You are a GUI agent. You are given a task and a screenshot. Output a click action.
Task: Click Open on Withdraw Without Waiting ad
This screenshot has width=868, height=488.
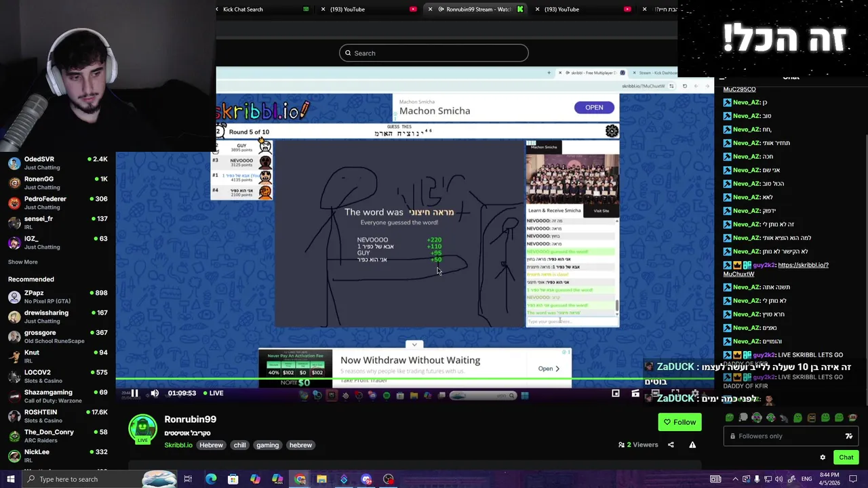tap(549, 369)
